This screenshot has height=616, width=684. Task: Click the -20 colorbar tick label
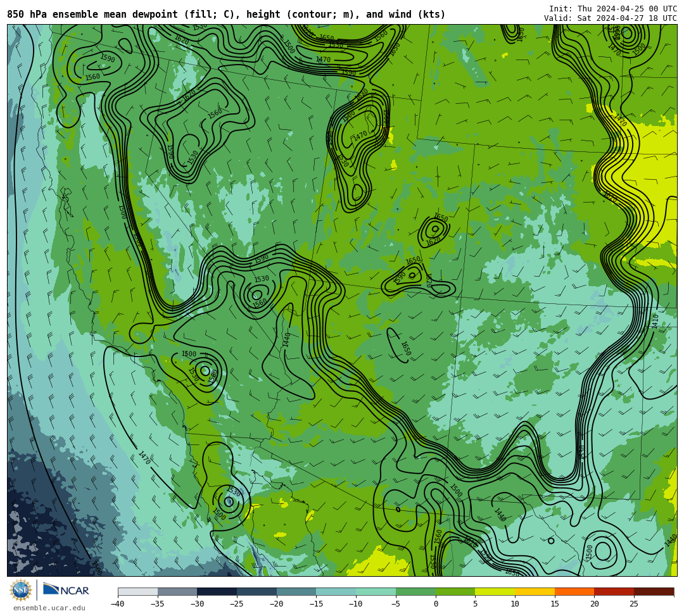[x=277, y=604]
